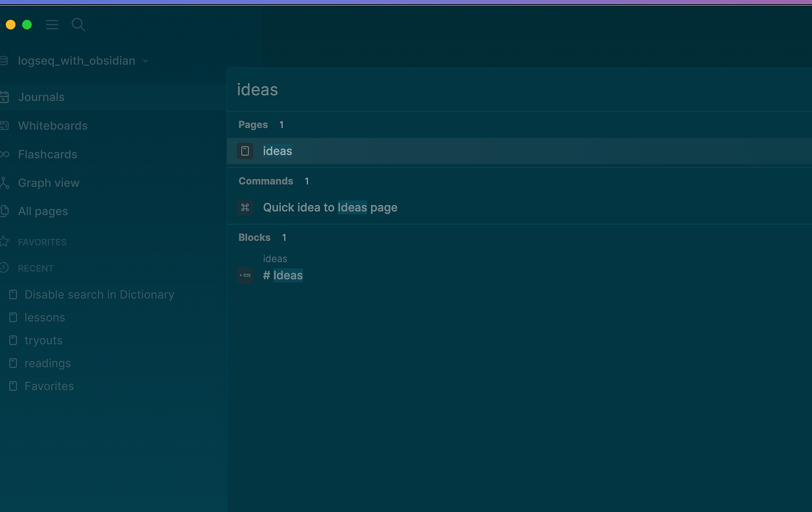Click the Journals calendar icon

4,97
